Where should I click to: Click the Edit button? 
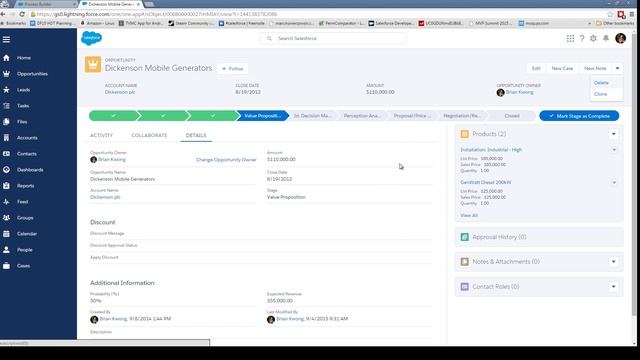(x=536, y=69)
